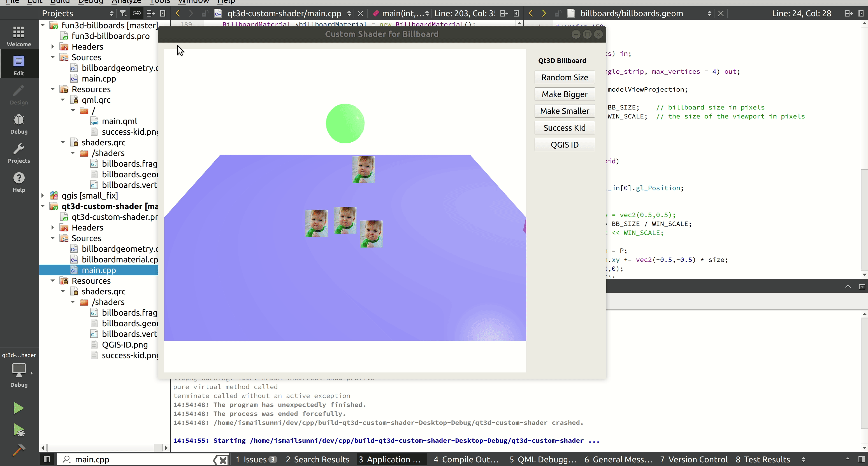
Task: Start debugging with the run-bug button
Action: [19, 430]
